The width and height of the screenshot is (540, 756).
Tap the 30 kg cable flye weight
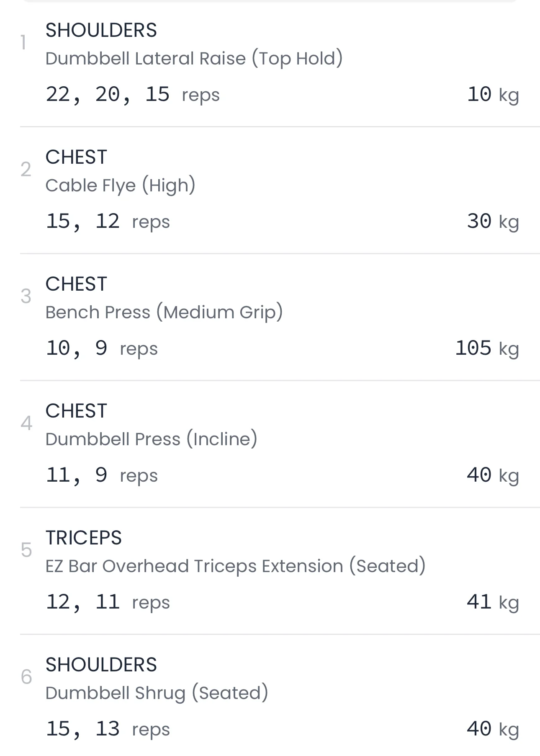493,222
